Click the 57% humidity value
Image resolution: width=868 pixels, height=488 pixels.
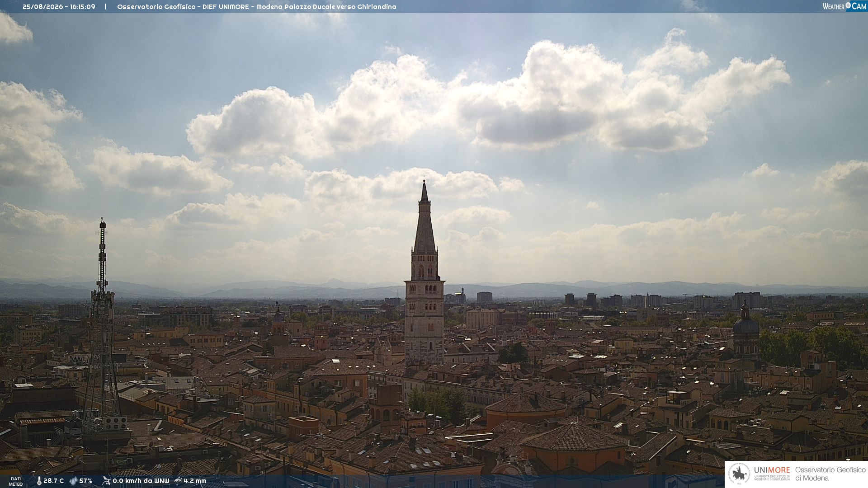coord(85,481)
